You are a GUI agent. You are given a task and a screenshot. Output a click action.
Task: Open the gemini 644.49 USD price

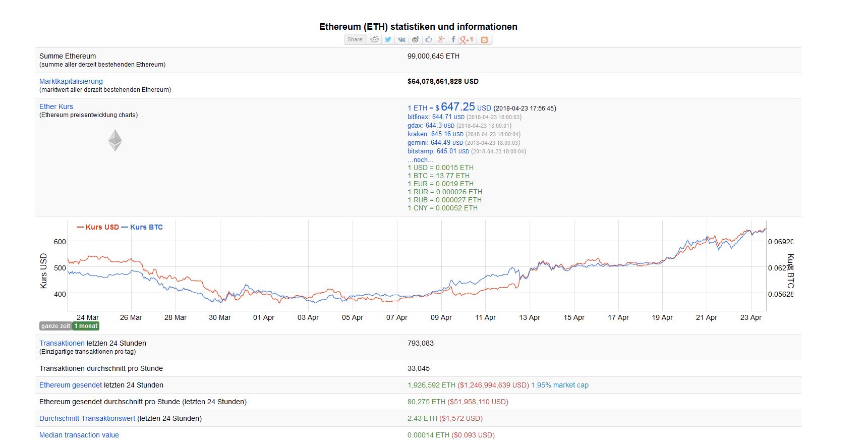point(435,143)
